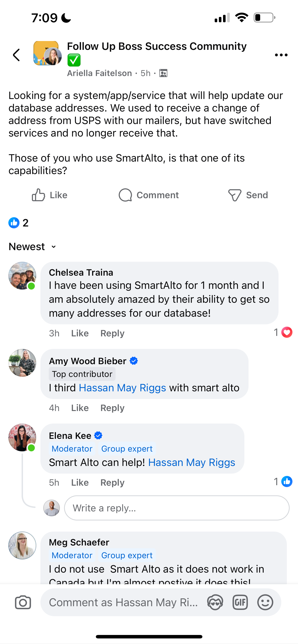Tap the heart reaction on Chelsea's comment
Screen dimensions: 298x644
point(286,332)
